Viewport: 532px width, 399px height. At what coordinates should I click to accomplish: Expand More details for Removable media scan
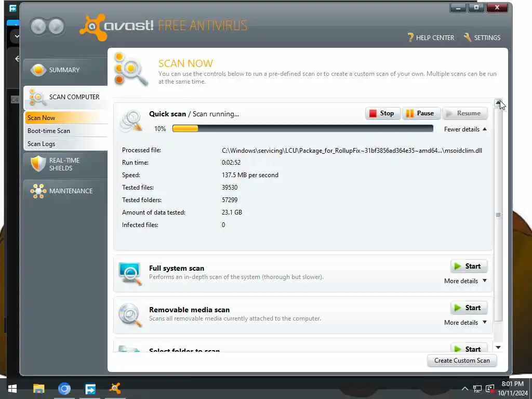click(465, 323)
